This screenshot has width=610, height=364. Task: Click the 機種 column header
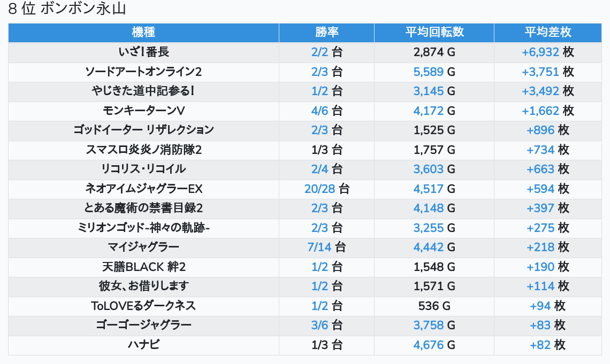[143, 32]
